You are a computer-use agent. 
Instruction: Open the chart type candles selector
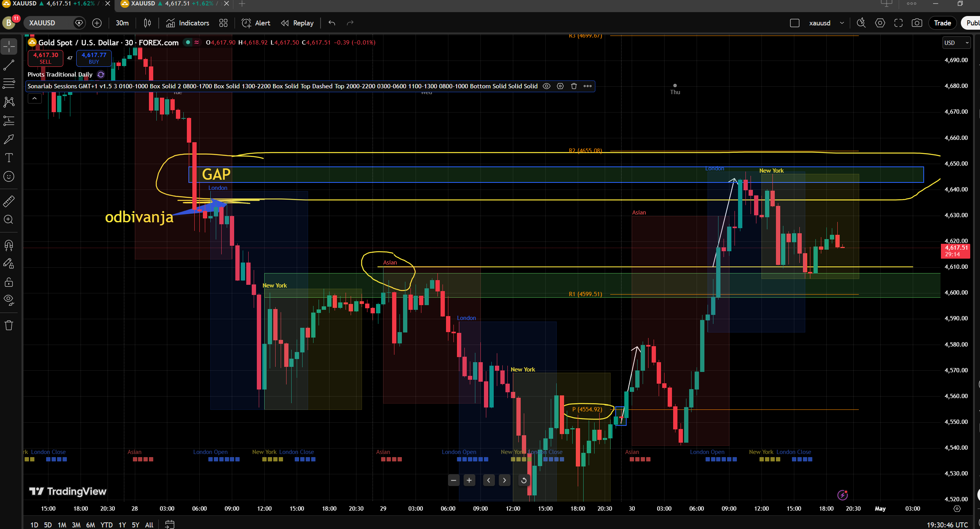pyautogui.click(x=147, y=23)
